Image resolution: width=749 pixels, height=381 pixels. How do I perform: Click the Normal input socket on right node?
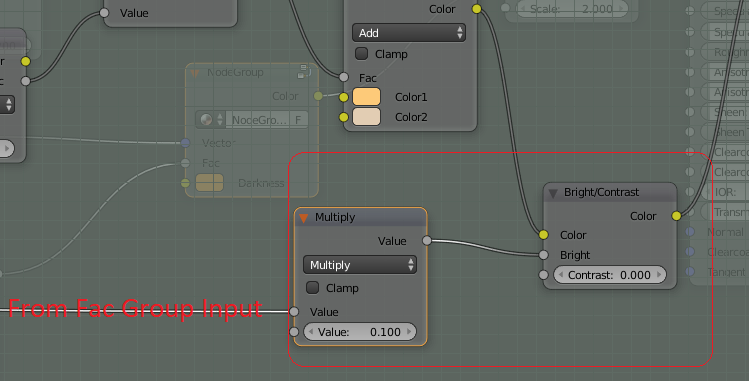coord(690,232)
